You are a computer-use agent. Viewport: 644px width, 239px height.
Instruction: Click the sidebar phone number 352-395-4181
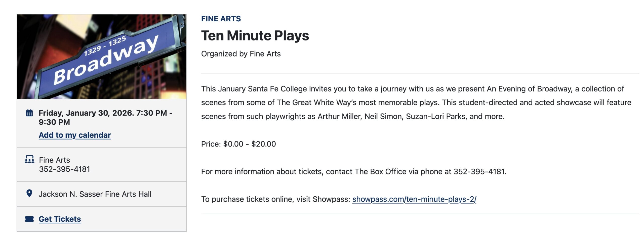65,169
